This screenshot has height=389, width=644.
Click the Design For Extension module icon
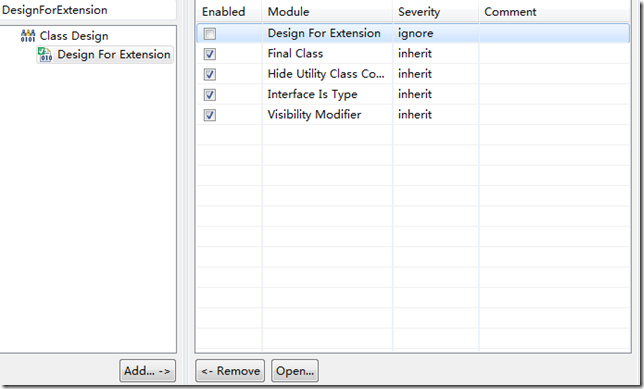pos(45,54)
